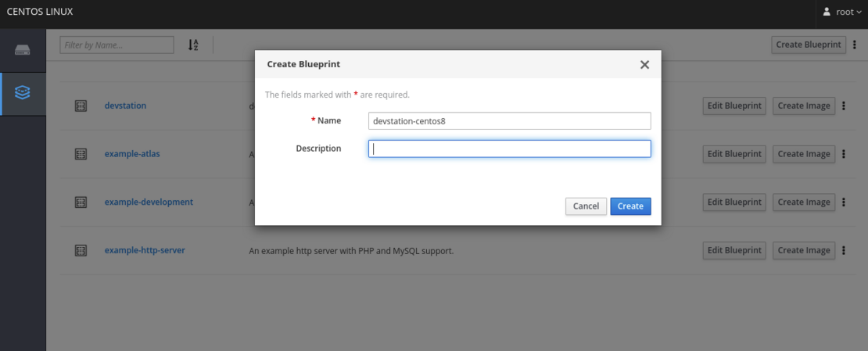Click Edit Blueprint for example-atlas

[x=734, y=154]
